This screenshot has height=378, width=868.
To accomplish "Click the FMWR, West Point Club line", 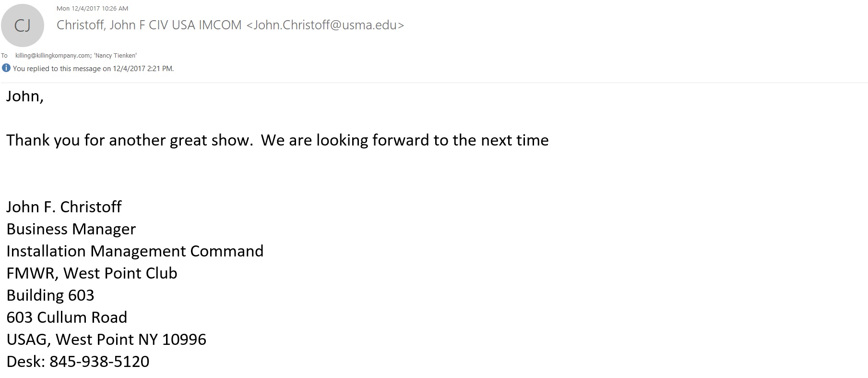I will click(92, 273).
